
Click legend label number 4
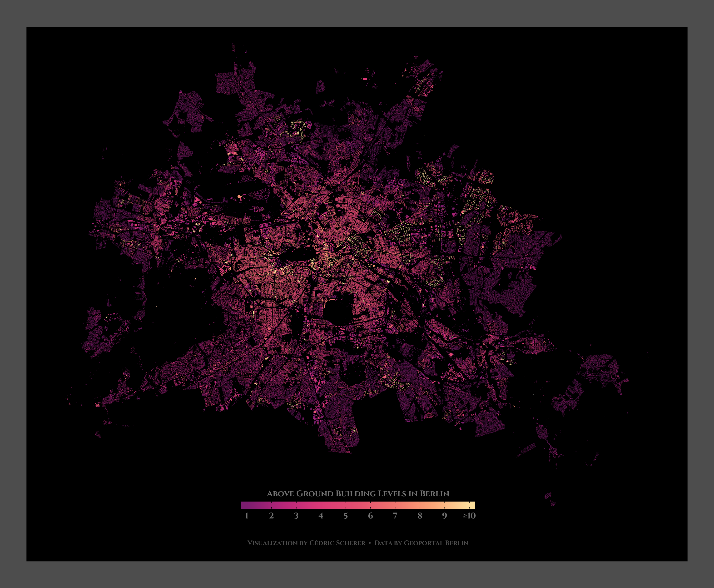(x=321, y=516)
